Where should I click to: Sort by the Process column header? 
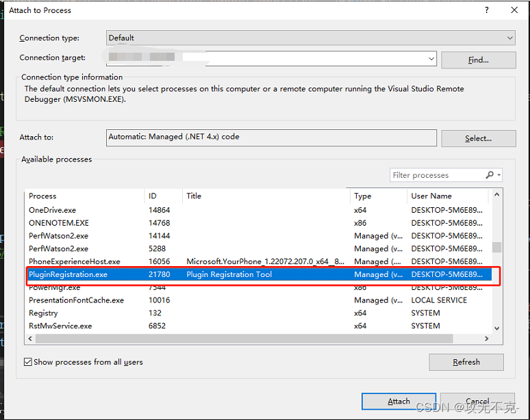coord(86,196)
